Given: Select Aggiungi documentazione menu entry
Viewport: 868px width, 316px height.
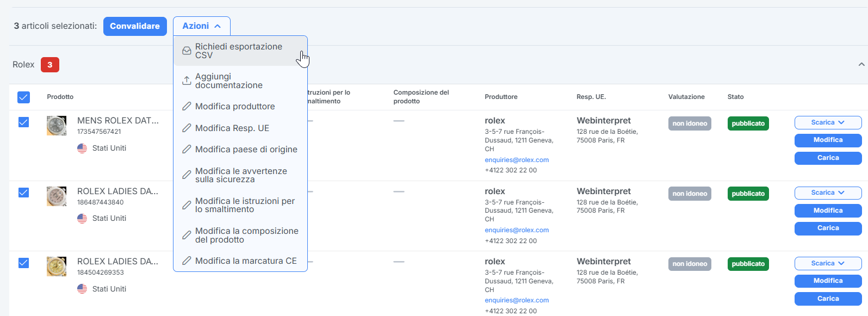Looking at the screenshot, I should (x=240, y=81).
